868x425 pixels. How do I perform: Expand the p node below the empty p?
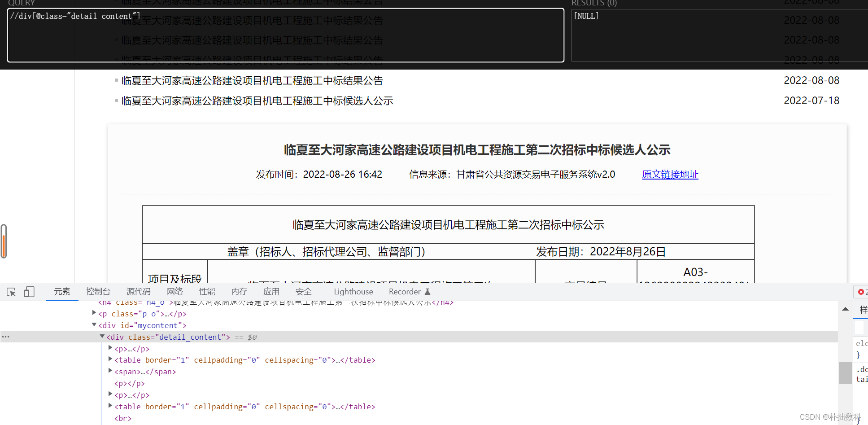click(x=110, y=394)
